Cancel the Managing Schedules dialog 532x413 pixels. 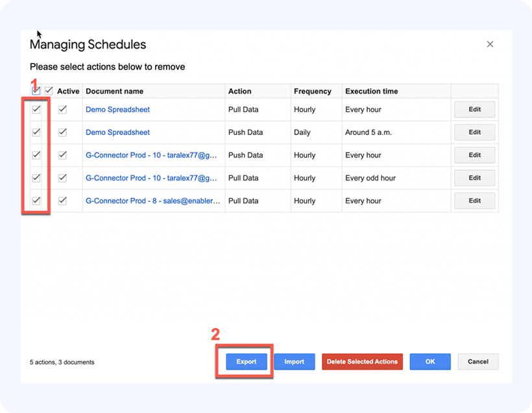(x=478, y=362)
